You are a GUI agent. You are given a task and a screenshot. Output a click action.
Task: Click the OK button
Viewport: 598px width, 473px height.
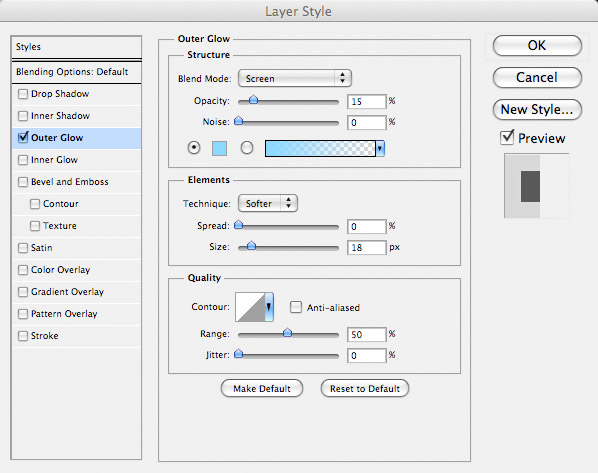[537, 46]
